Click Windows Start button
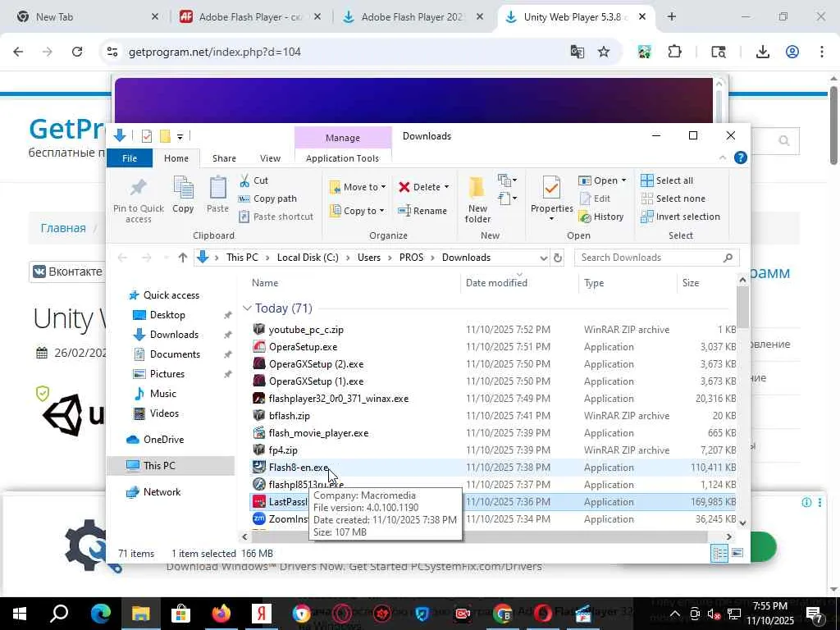Viewport: 840px width, 630px height. 20,613
